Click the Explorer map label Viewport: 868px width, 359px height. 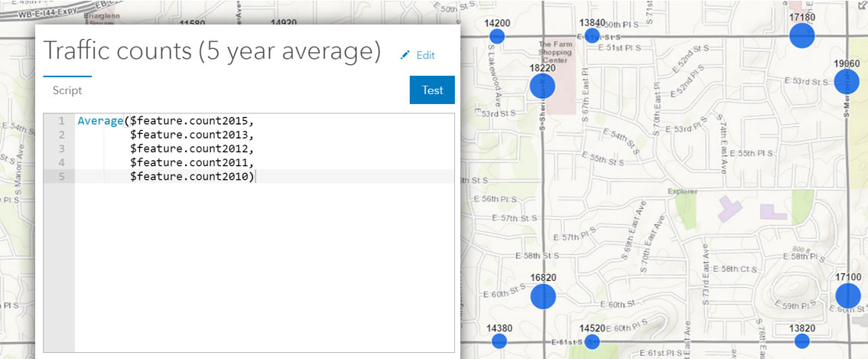coord(682,191)
